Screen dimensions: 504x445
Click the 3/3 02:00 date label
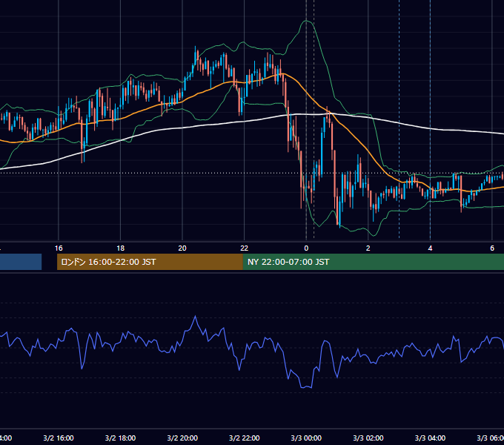coord(368,438)
